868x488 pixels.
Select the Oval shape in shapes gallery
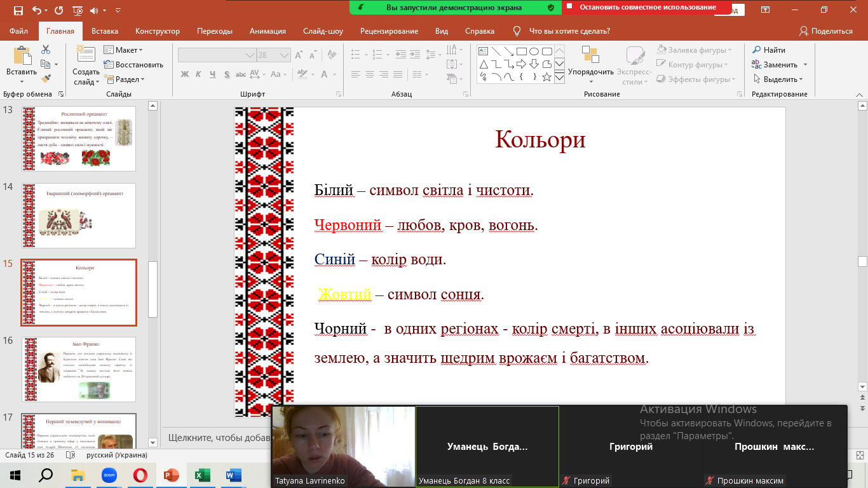click(x=534, y=51)
